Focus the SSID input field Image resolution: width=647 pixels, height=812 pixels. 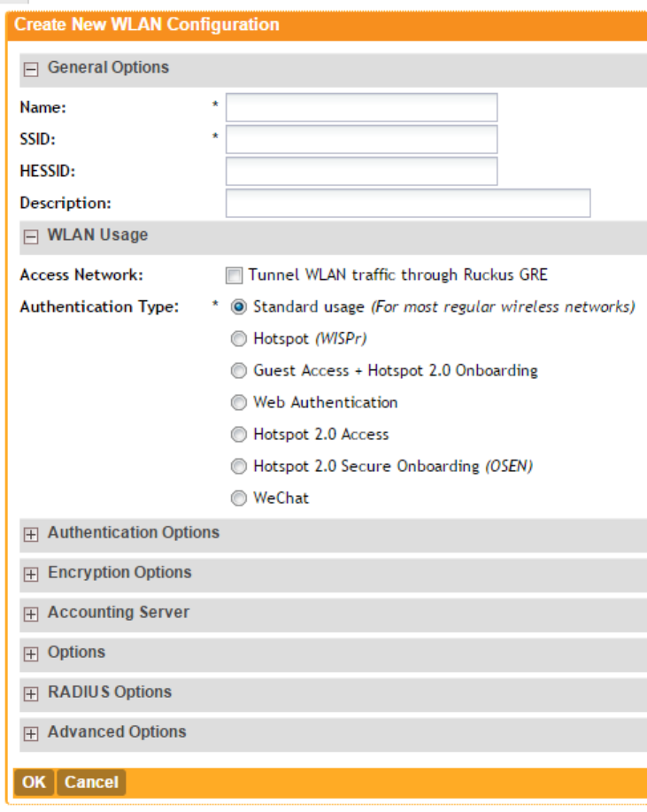point(361,139)
